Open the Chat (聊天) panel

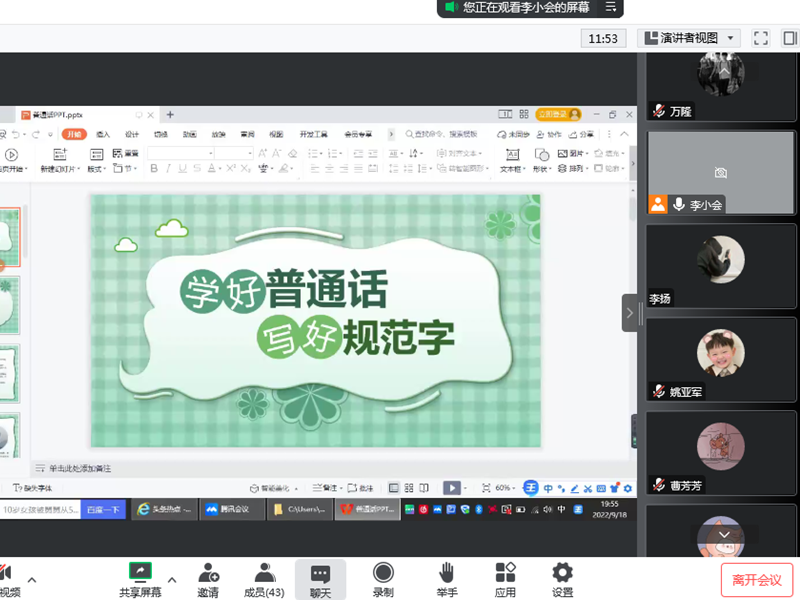(x=320, y=579)
